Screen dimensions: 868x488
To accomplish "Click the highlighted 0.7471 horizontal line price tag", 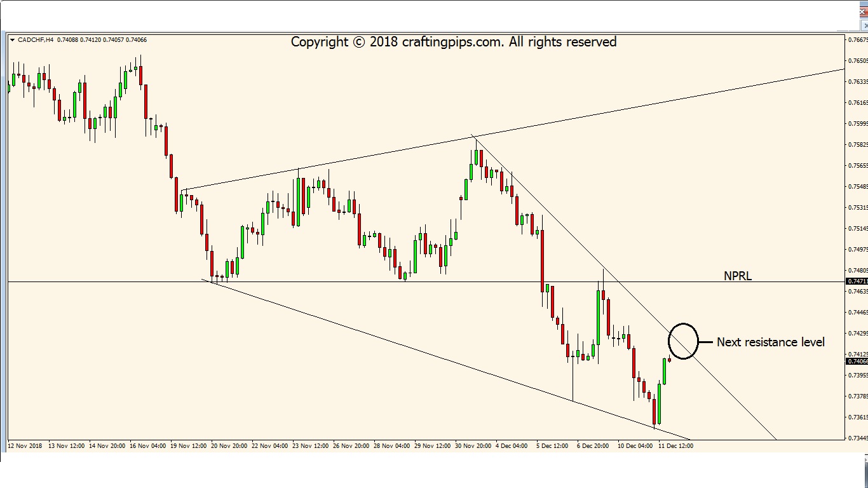I will 856,281.
